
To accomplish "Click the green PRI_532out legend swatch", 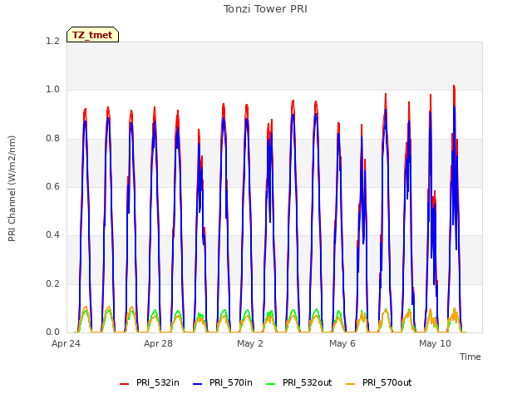I will (271, 384).
